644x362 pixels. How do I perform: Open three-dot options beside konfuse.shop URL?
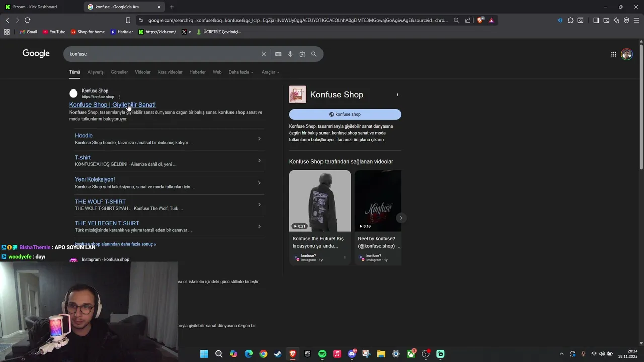tap(119, 97)
